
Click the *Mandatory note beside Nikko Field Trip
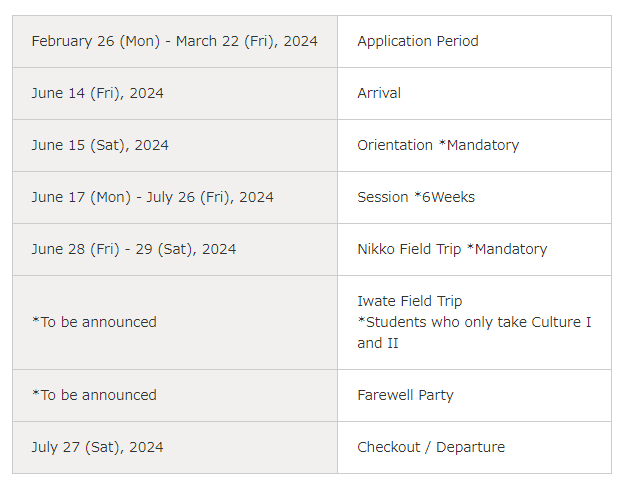point(507,249)
